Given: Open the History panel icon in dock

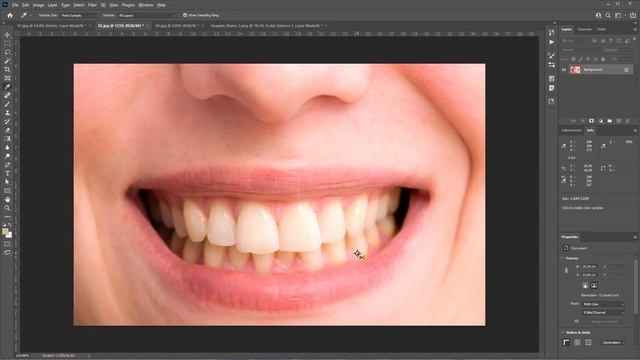Looking at the screenshot, I should click(551, 33).
